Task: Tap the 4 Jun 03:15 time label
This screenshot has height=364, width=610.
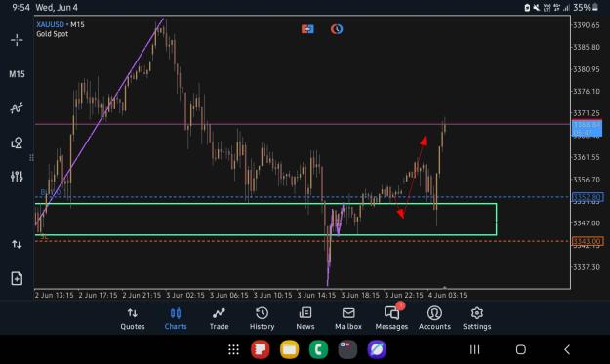Action: (x=447, y=295)
